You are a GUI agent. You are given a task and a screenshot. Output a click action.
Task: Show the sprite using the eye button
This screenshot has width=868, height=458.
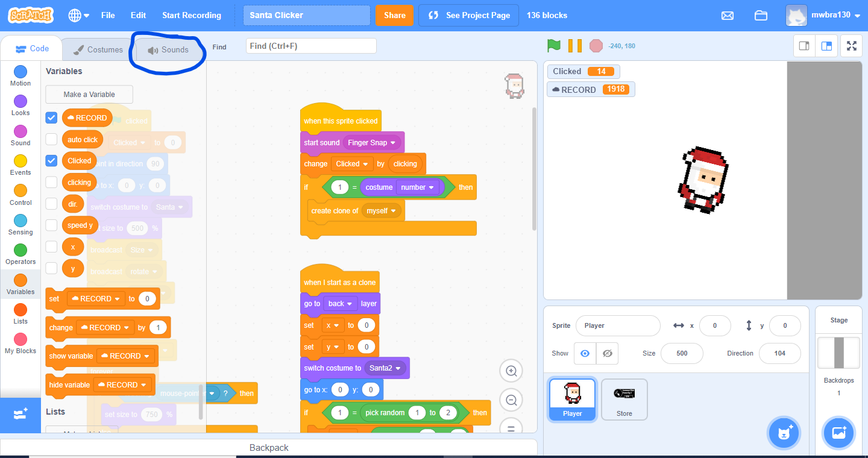pyautogui.click(x=585, y=353)
